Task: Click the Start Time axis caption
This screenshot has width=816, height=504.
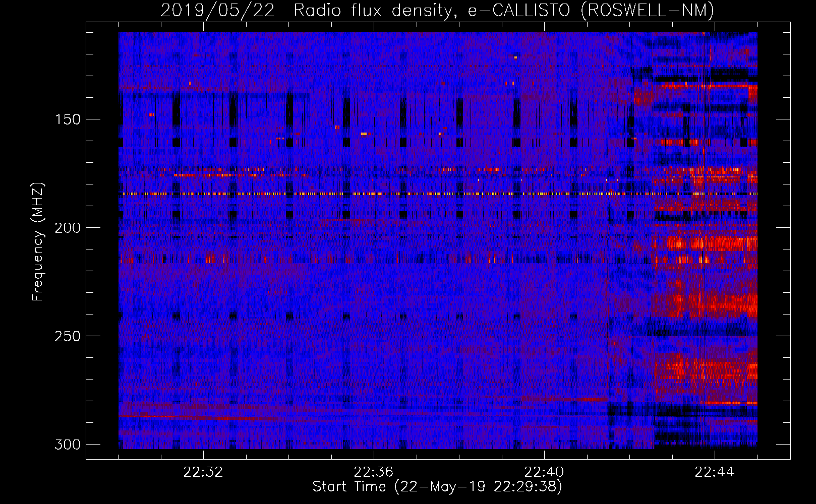Action: (x=437, y=487)
